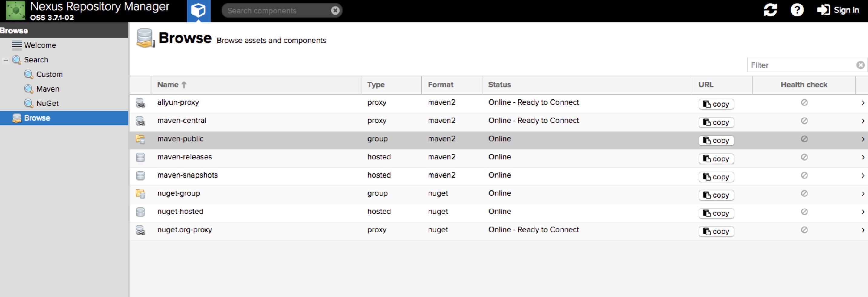Sort by the Name column header
The image size is (868, 297).
tap(256, 85)
